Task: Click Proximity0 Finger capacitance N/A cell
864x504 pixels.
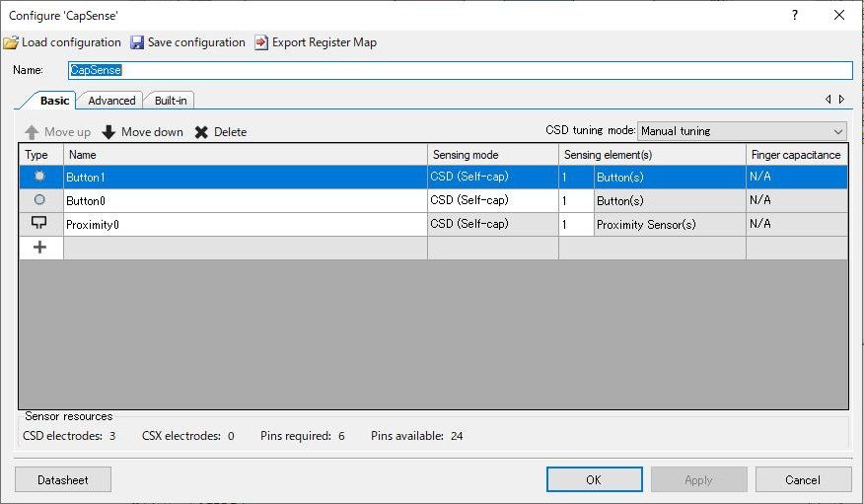Action: (x=797, y=224)
